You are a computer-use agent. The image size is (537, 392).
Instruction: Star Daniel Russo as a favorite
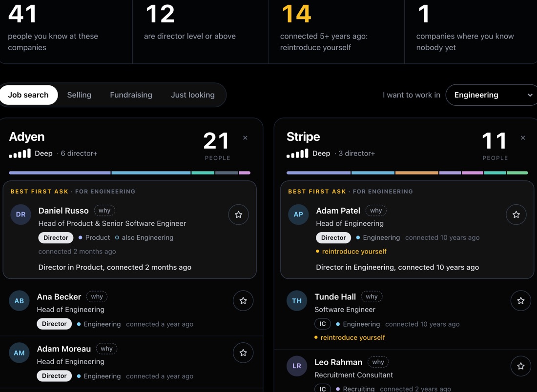(x=238, y=215)
